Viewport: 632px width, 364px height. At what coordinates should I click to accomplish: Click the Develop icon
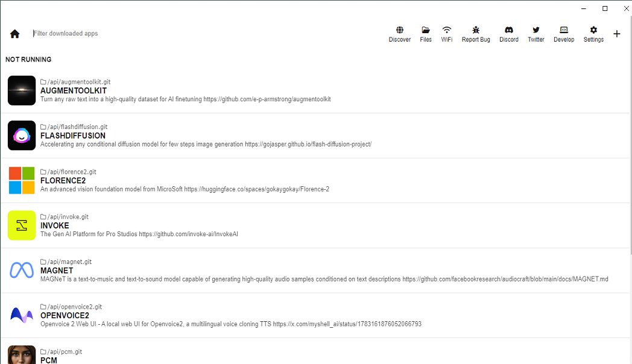[564, 30]
